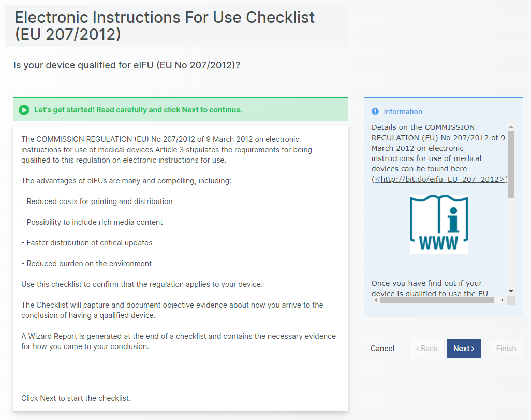Open the bit.do eifu_EU_207_2012 link
531x420 pixels.
440,179
